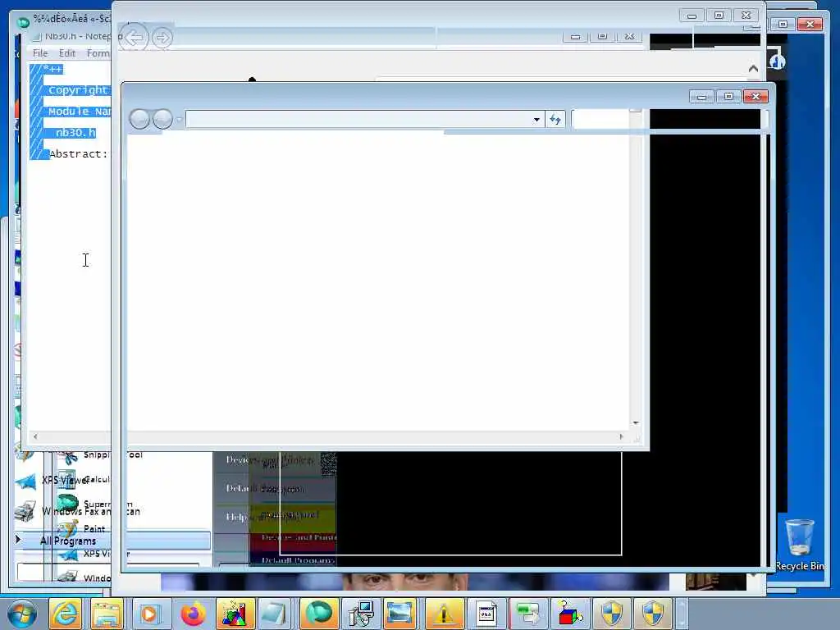The image size is (840, 630).
Task: Click left scroll arrow in Notepad
Action: (35, 436)
